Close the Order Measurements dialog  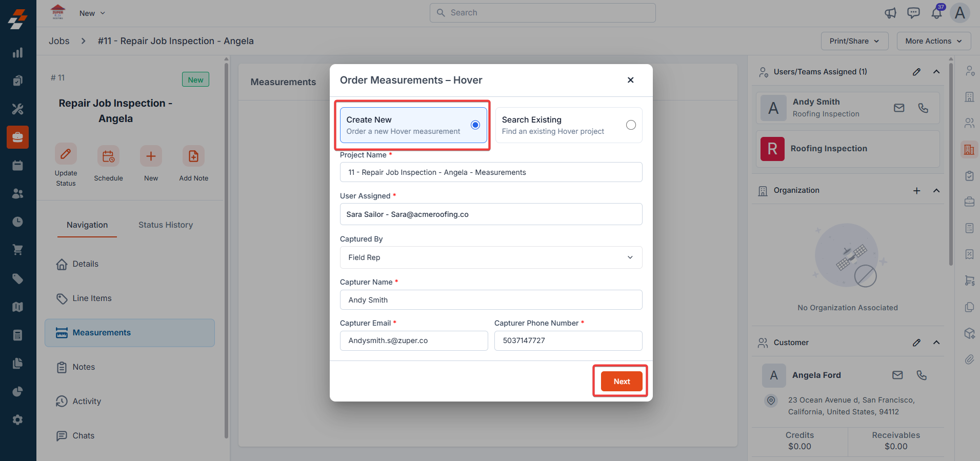pyautogui.click(x=631, y=80)
